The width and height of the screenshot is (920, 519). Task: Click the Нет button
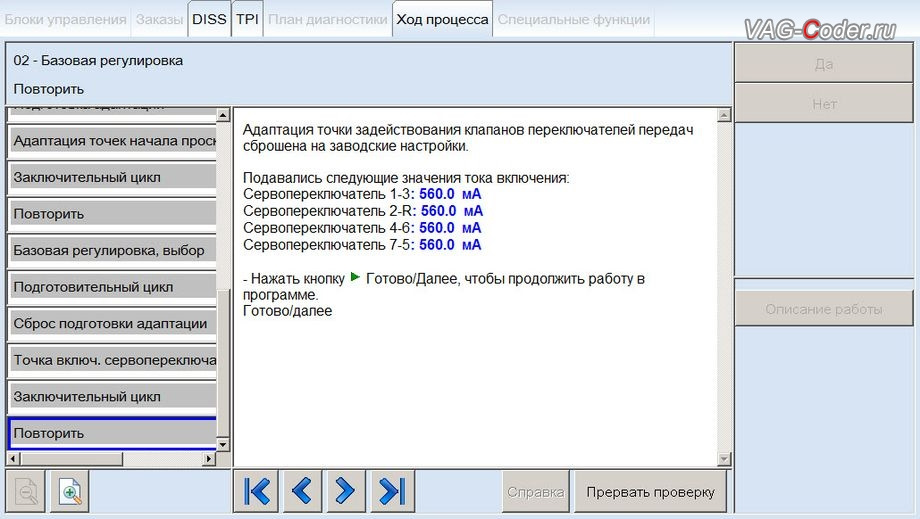pyautogui.click(x=824, y=104)
